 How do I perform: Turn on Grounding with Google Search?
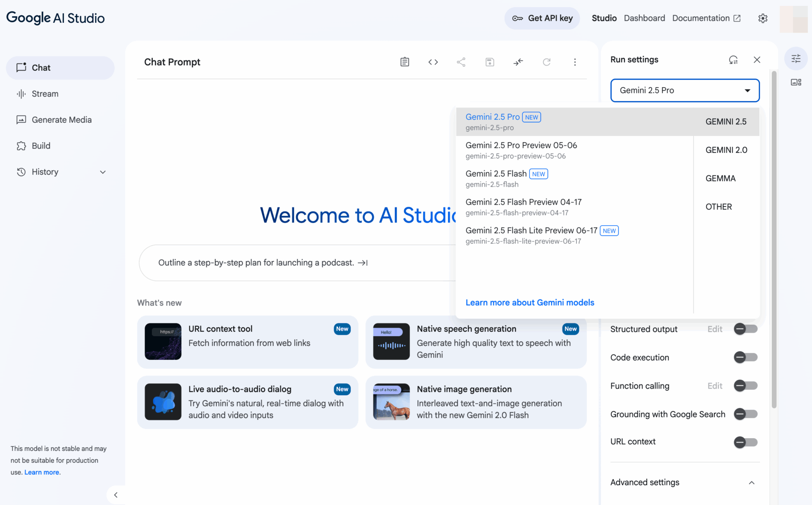[745, 414]
